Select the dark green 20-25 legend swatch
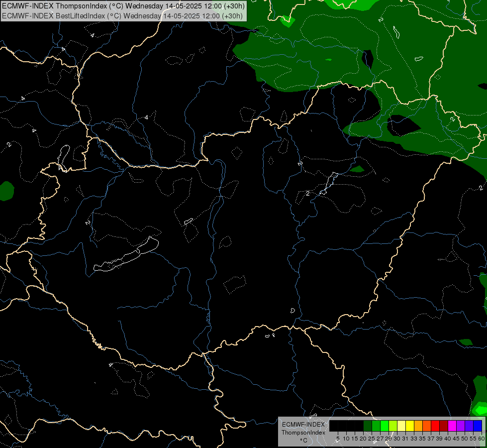Viewport: 487px width, 448px height. click(368, 426)
